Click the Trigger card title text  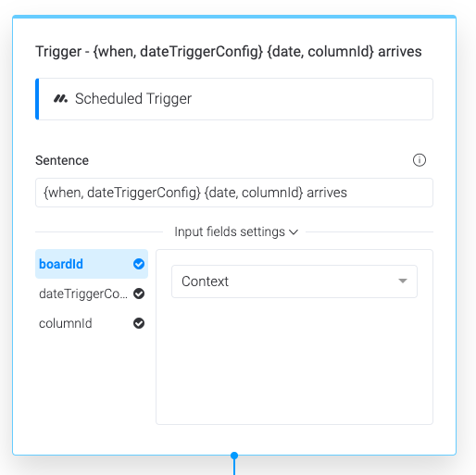pos(229,52)
